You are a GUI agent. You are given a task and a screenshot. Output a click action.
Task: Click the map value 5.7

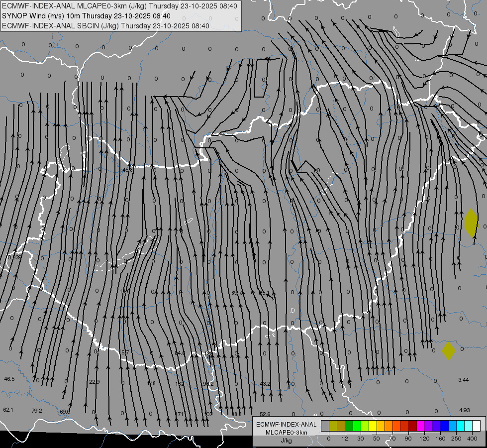click(125, 352)
